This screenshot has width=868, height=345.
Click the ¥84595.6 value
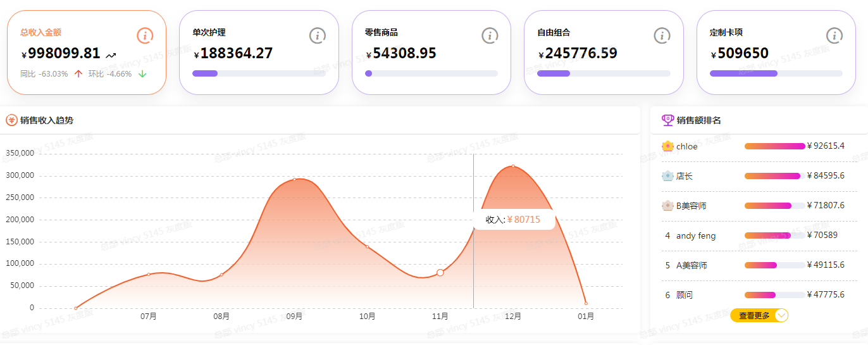point(826,176)
